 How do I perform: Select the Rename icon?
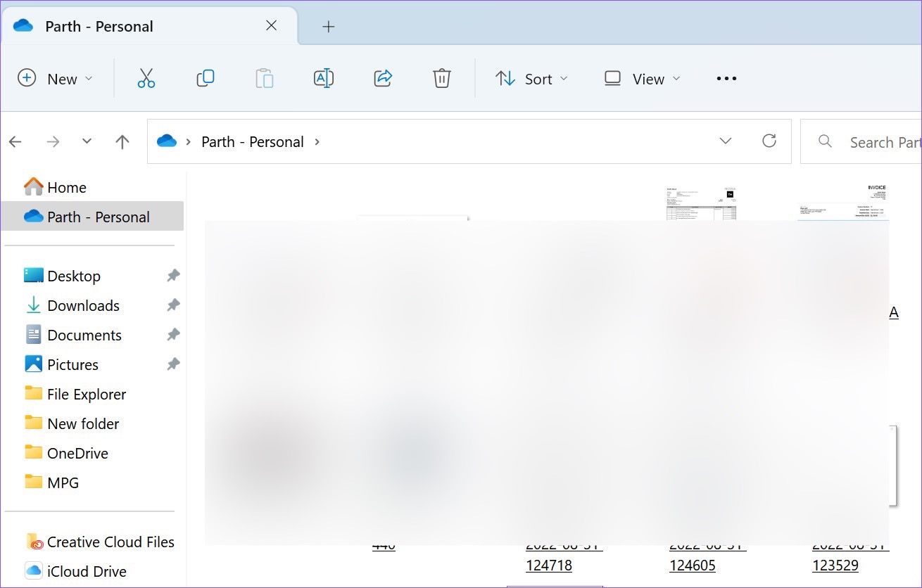(x=324, y=78)
